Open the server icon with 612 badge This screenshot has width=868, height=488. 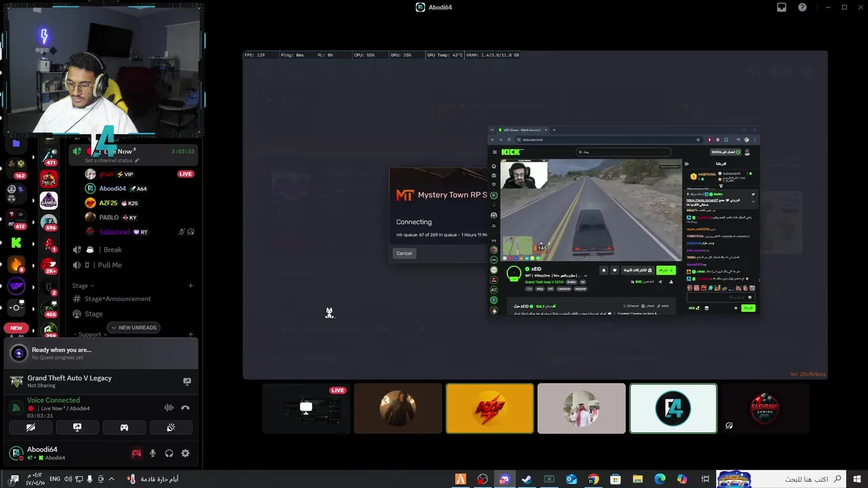[16, 218]
